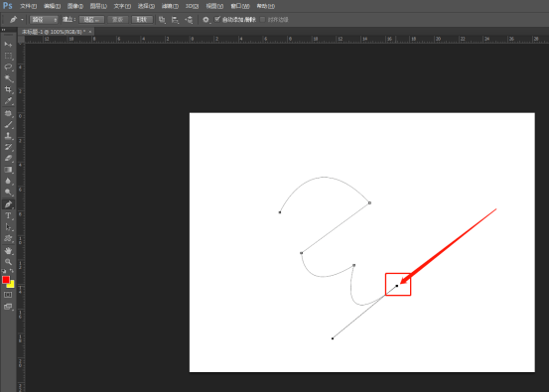Select the Move tool
550x392 pixels.
(8, 45)
